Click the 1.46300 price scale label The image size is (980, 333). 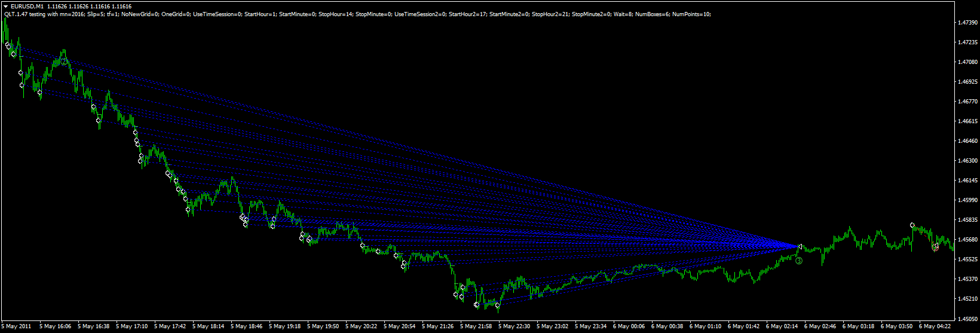pyautogui.click(x=967, y=161)
